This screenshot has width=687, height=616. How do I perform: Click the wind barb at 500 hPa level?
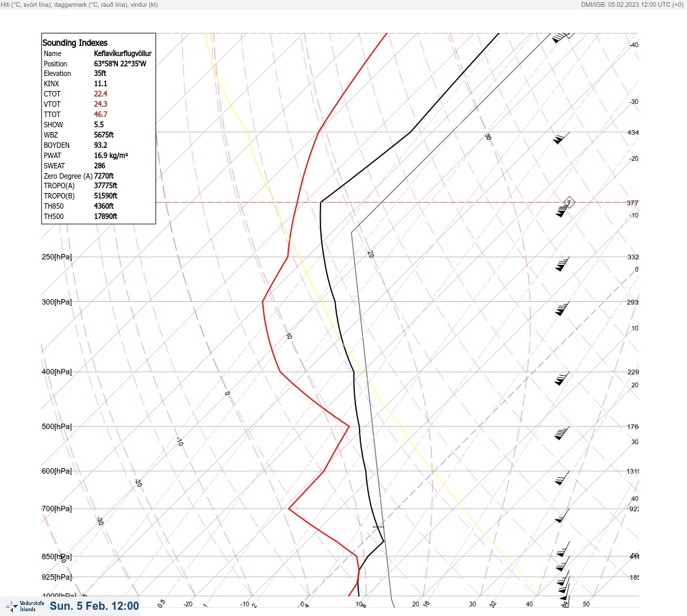coord(562,433)
